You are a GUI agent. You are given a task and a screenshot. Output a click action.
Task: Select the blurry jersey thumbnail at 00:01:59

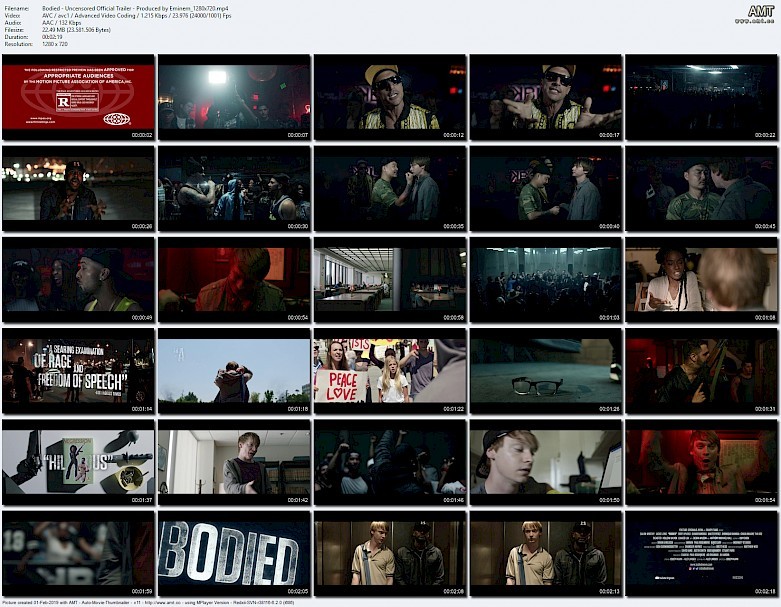pyautogui.click(x=78, y=554)
